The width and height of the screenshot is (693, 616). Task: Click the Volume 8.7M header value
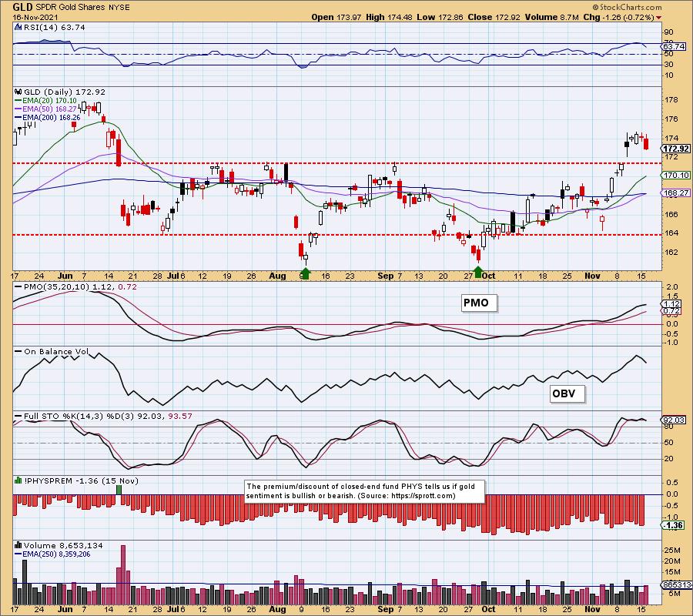pos(551,17)
